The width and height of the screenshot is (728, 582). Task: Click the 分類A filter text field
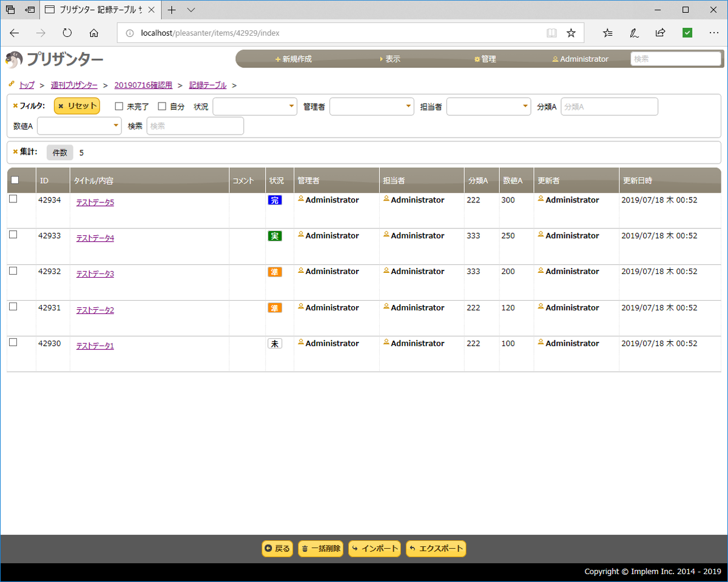(x=609, y=106)
